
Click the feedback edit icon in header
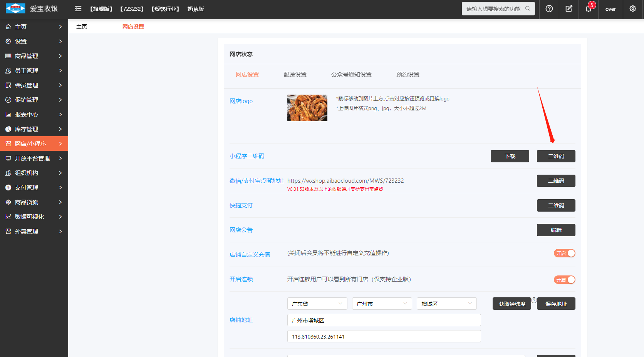coord(569,9)
